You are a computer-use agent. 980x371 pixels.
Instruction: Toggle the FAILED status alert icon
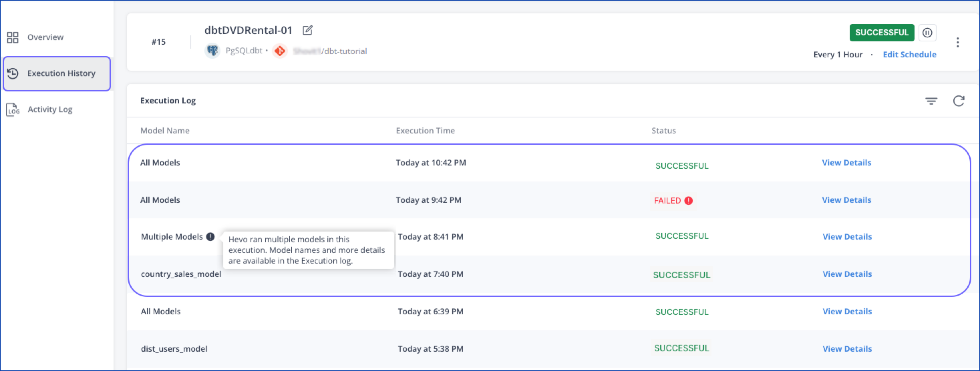[x=689, y=200]
